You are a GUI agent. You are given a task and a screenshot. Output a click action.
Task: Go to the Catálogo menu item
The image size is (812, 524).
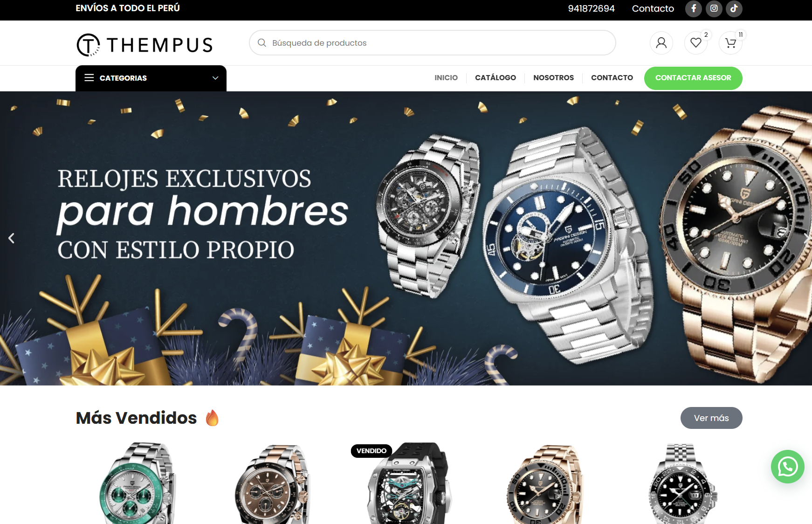[495, 78]
